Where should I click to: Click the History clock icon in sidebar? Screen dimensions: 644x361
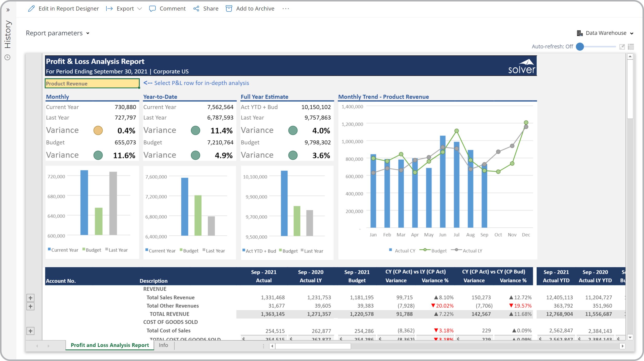click(7, 57)
